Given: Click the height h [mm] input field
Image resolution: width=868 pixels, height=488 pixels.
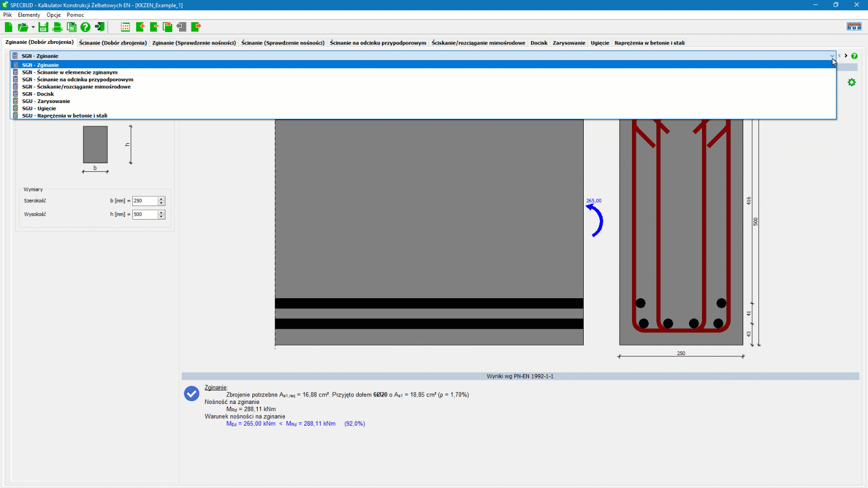Looking at the screenshot, I should 145,215.
